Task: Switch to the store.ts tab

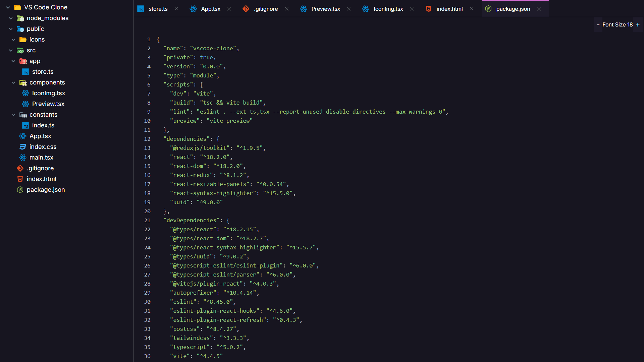Action: pos(158,9)
